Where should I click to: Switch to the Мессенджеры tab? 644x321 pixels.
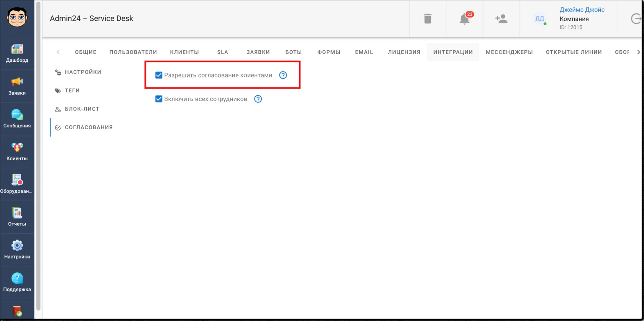coord(509,52)
